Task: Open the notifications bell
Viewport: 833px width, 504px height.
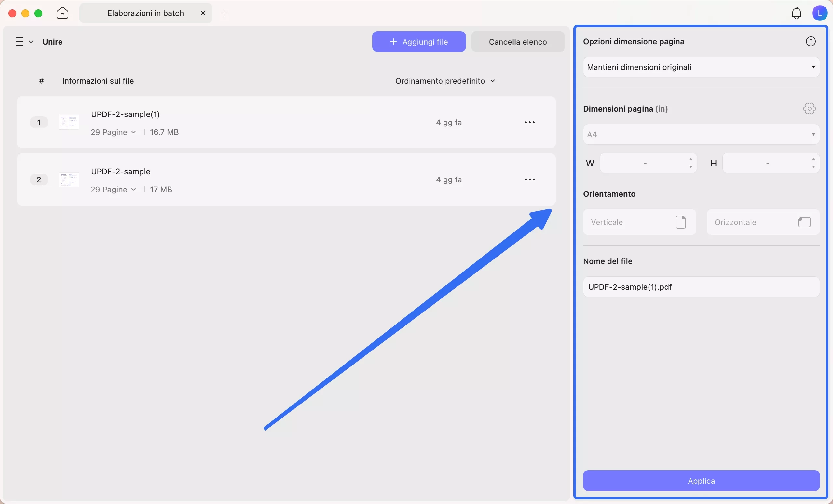Action: coord(796,13)
